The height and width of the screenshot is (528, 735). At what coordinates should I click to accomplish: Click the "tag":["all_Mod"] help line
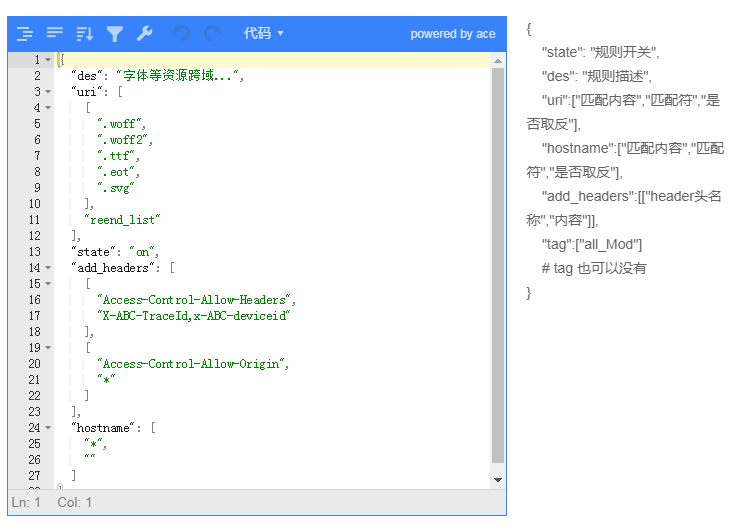592,244
